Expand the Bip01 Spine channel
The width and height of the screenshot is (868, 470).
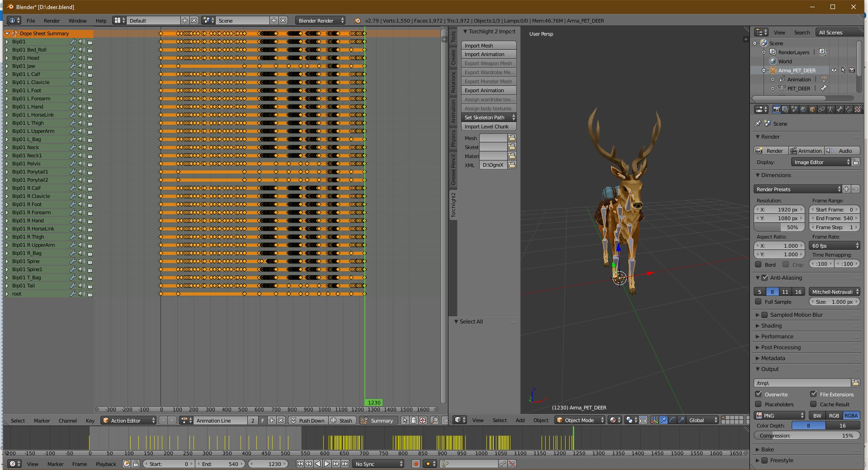coord(7,261)
